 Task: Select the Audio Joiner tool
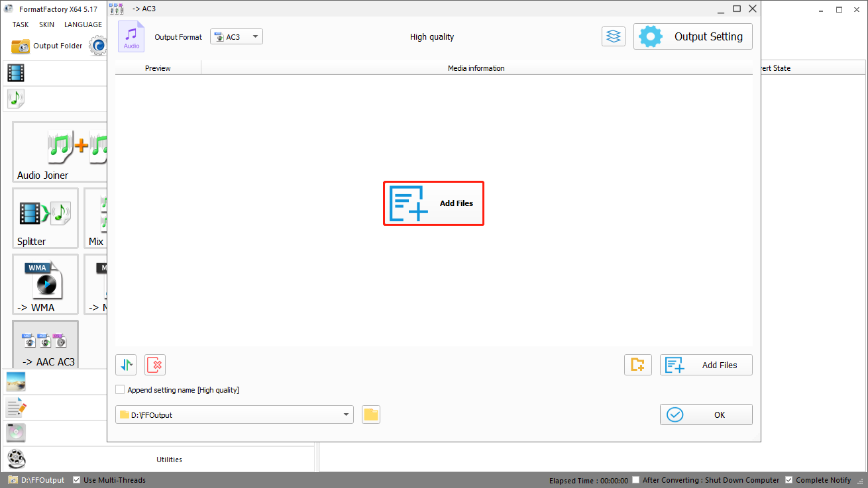(60, 152)
